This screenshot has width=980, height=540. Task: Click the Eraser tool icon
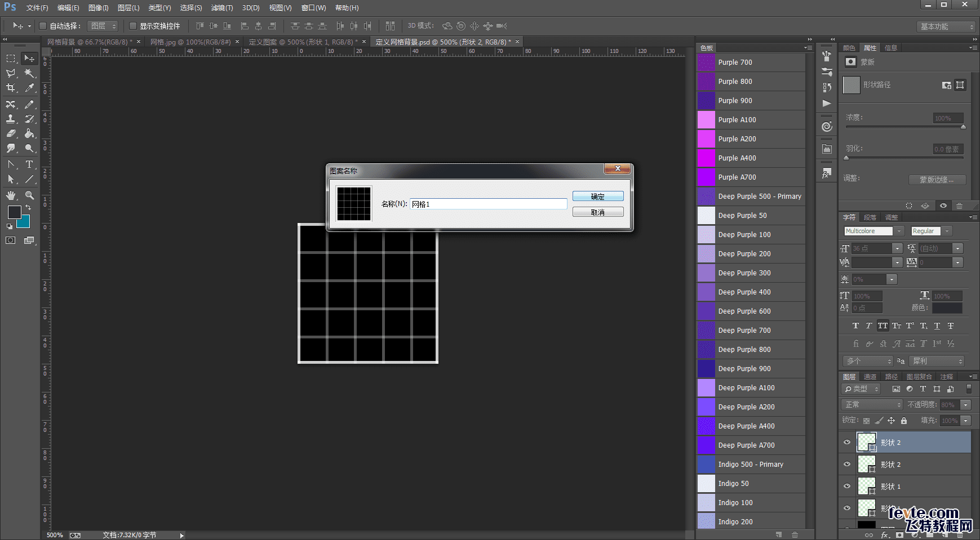(x=11, y=133)
